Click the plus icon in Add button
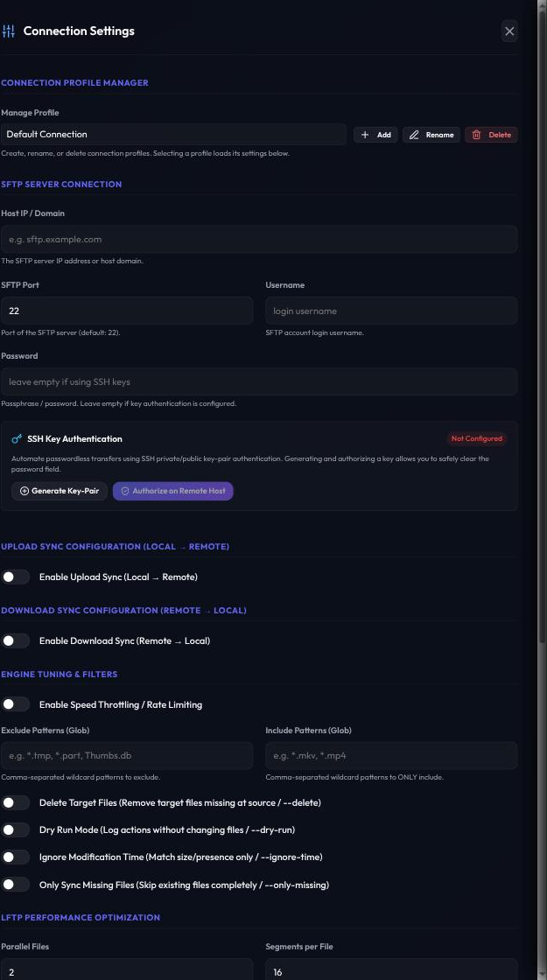This screenshot has width=547, height=980. [365, 135]
